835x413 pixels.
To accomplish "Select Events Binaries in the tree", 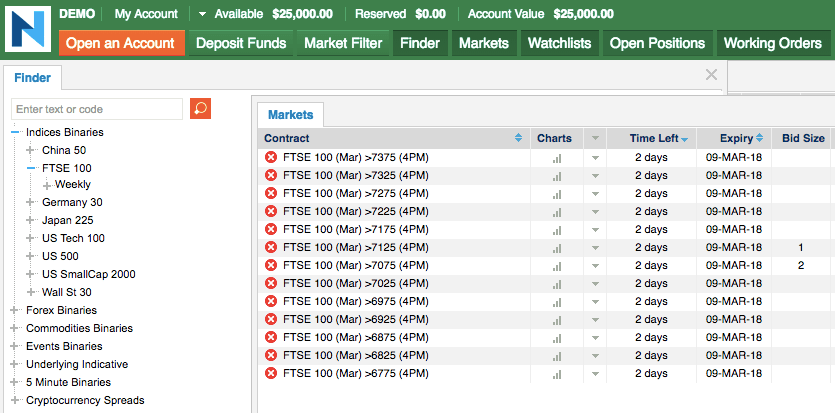I will 64,346.
